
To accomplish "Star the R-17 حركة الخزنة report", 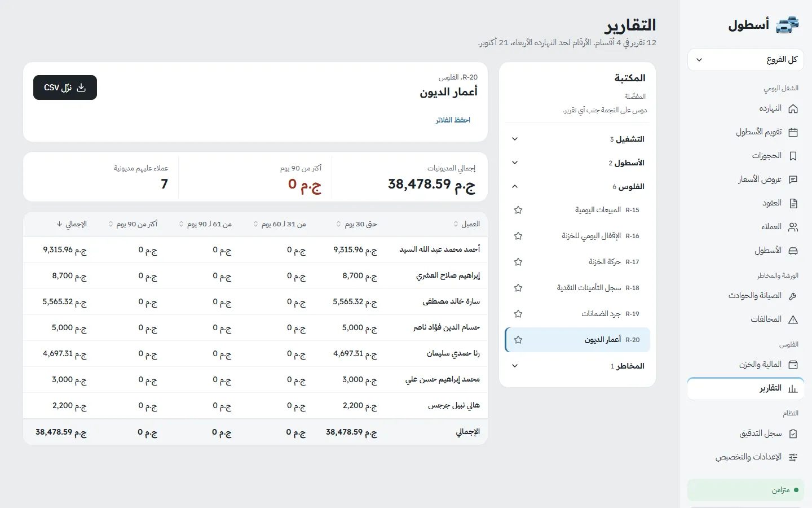I will click(518, 262).
